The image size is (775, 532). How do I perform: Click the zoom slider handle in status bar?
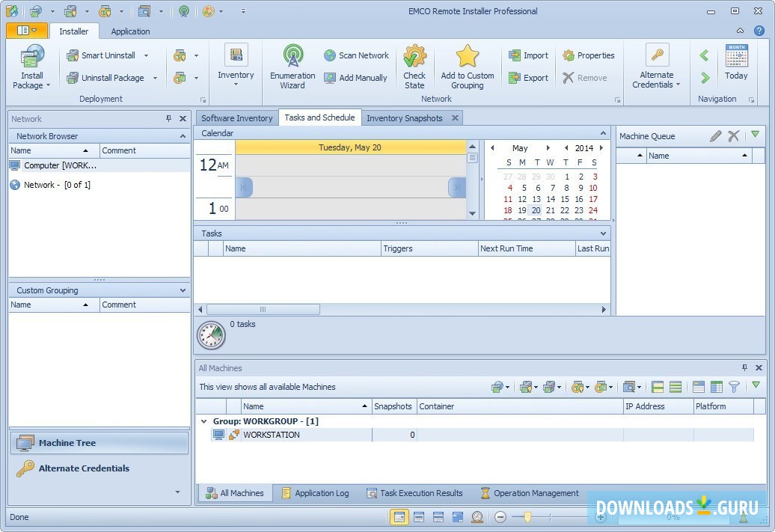pyautogui.click(x=527, y=517)
